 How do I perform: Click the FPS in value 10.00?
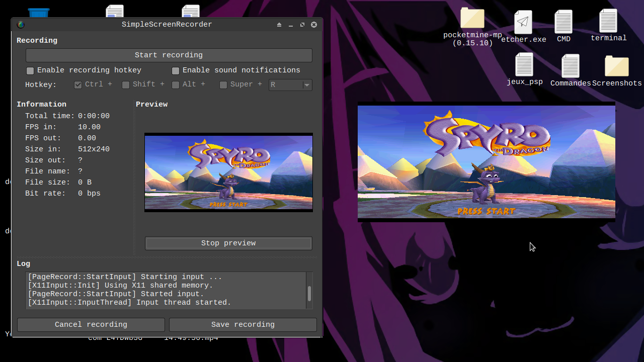89,127
